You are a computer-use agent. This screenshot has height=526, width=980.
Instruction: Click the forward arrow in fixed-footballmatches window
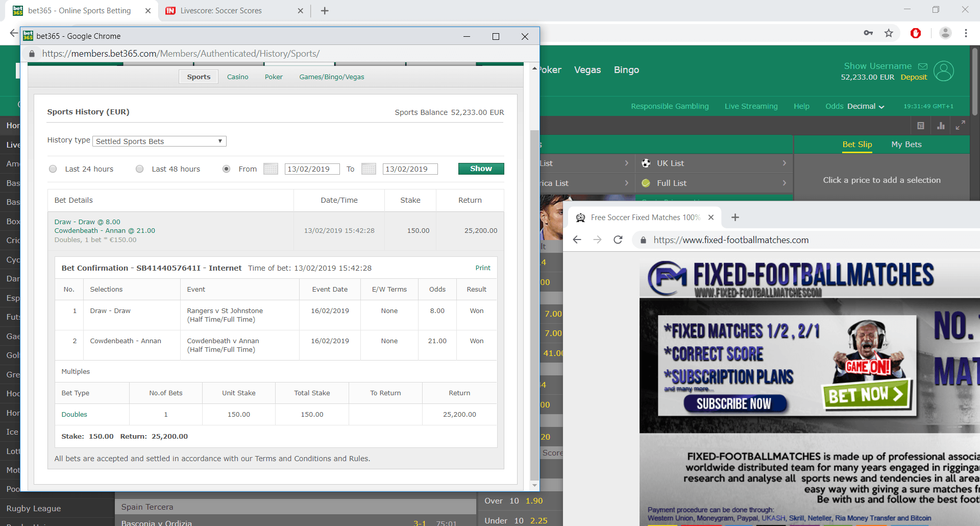click(x=598, y=240)
